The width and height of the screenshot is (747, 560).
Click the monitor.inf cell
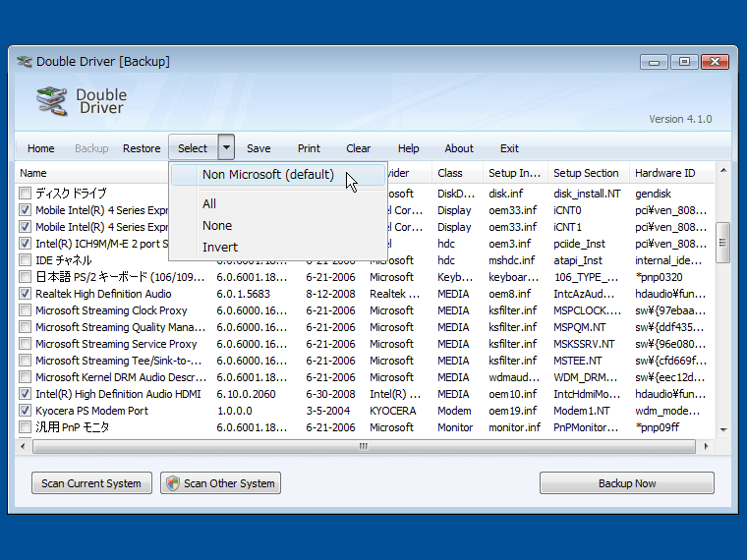(x=514, y=427)
